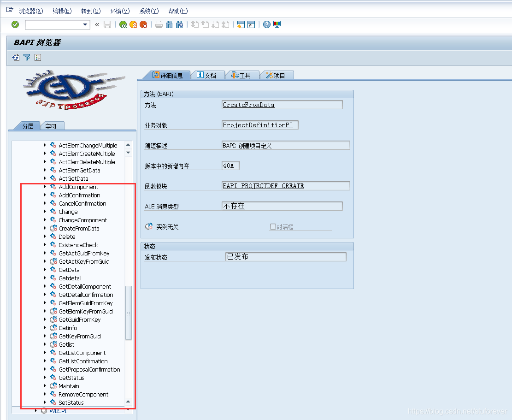Click the Find Next binoculars icon
This screenshot has width=512, height=420.
179,24
